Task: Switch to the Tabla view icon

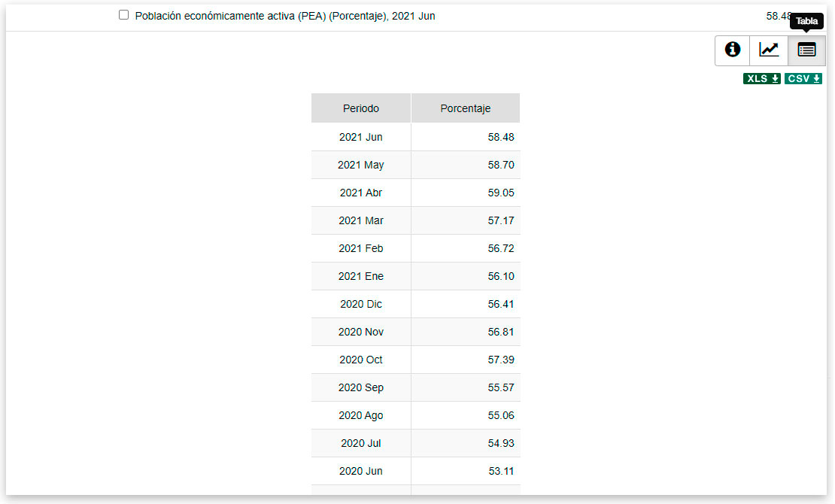Action: tap(806, 50)
